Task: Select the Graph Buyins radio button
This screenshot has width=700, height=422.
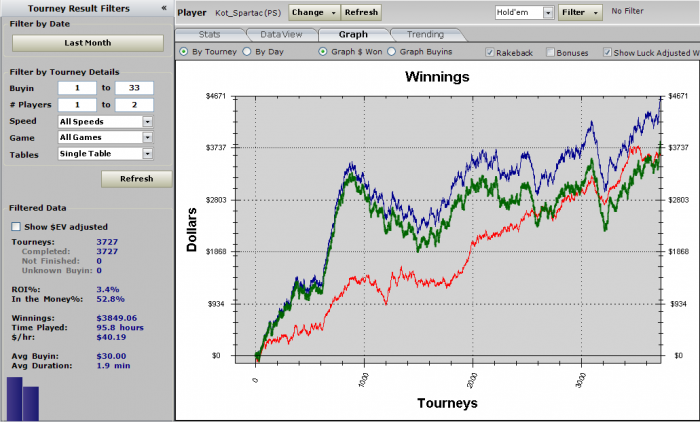Action: click(392, 52)
